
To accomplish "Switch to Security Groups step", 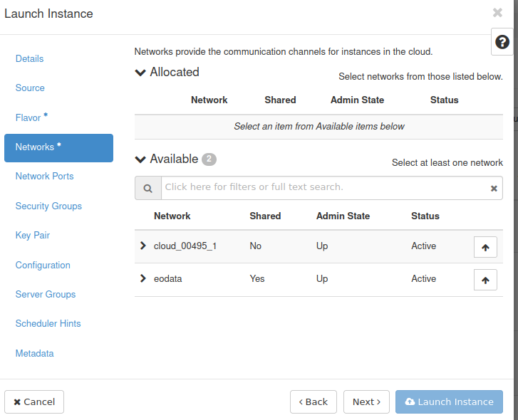I will [x=48, y=206].
